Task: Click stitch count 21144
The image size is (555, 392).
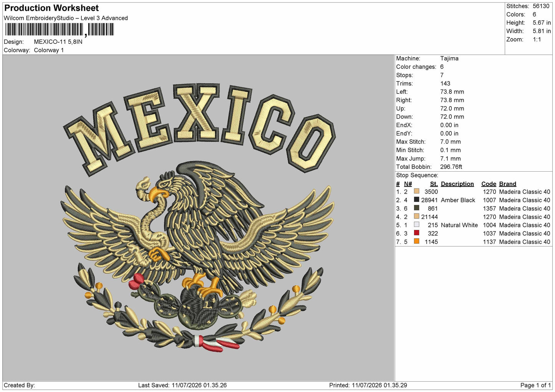Action: tap(429, 217)
